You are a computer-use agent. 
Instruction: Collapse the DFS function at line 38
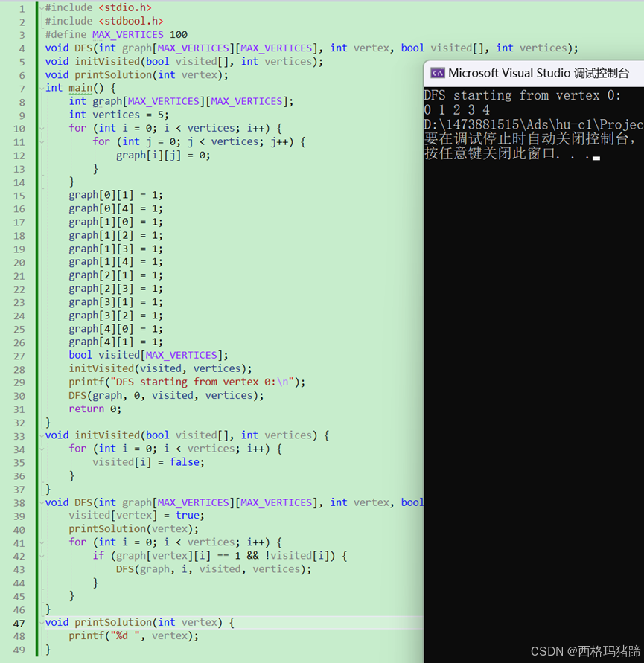42,503
